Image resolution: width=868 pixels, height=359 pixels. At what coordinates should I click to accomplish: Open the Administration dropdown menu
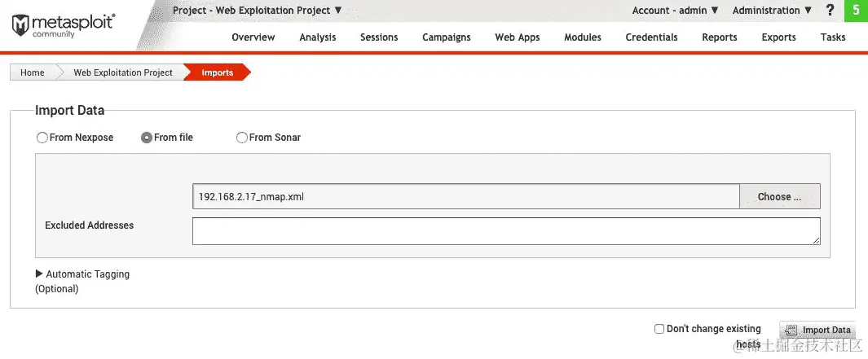coord(772,11)
